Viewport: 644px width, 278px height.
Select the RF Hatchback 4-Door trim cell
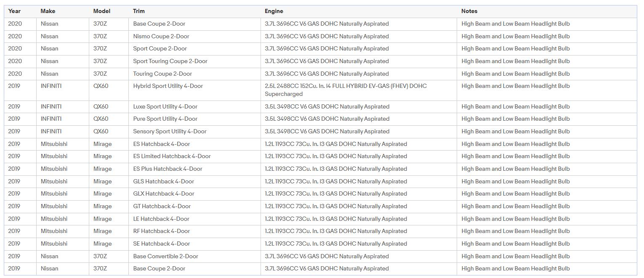161,231
